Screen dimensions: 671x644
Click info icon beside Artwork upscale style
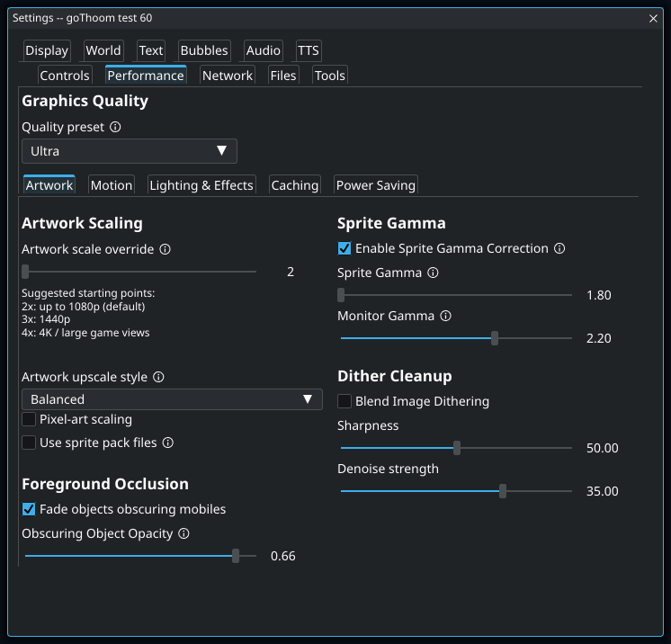click(159, 377)
